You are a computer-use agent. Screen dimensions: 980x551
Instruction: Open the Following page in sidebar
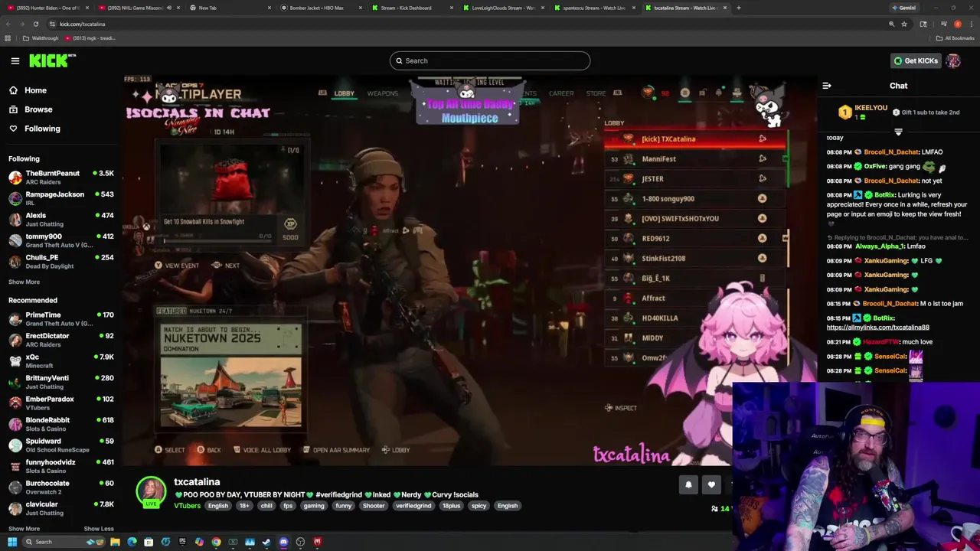coord(42,129)
